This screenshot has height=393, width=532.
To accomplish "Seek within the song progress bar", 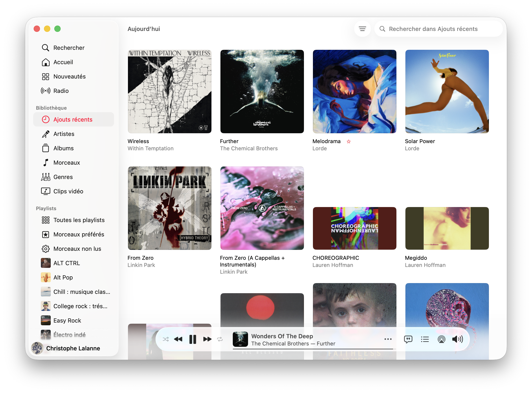I will click(x=314, y=349).
